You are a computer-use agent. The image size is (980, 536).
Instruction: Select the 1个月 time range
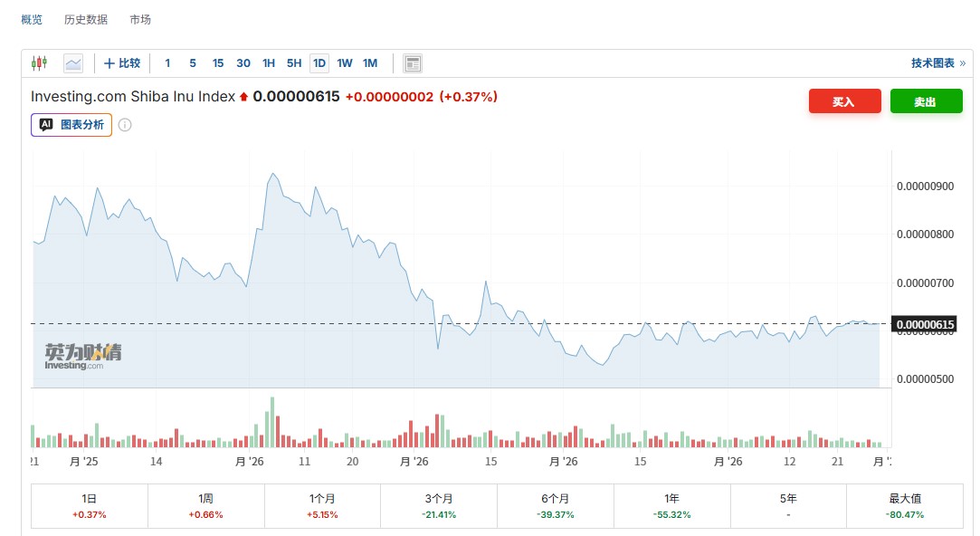322,506
